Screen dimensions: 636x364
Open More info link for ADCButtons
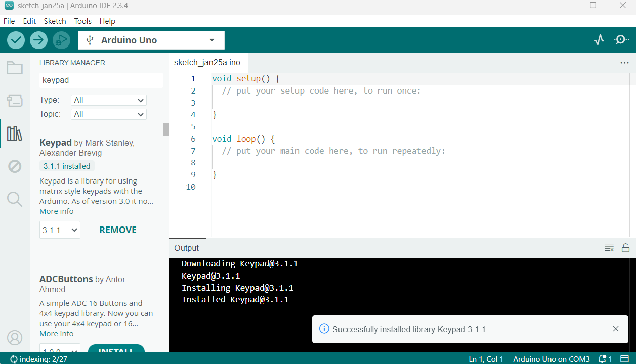[57, 334]
